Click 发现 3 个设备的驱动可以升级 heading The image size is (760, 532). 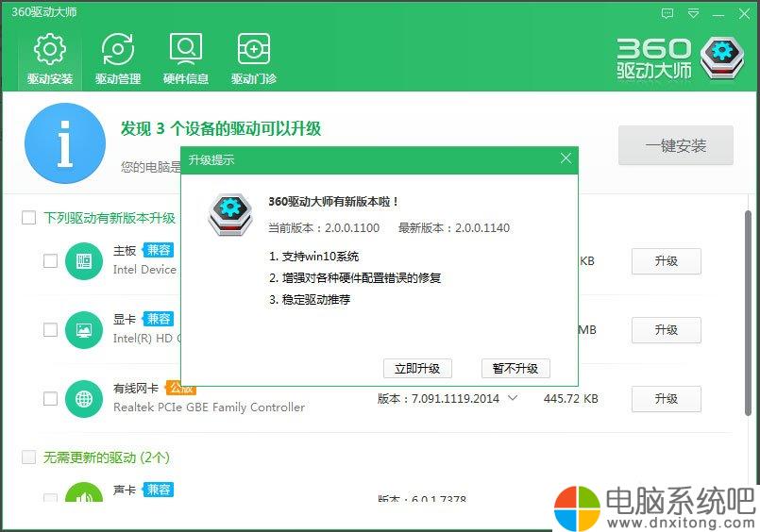(x=221, y=128)
